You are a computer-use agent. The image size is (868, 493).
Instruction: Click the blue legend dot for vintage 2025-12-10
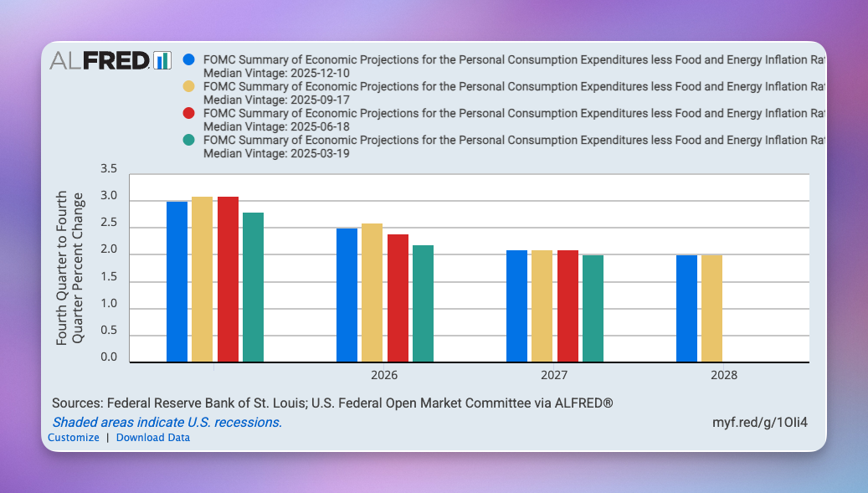pyautogui.click(x=188, y=59)
